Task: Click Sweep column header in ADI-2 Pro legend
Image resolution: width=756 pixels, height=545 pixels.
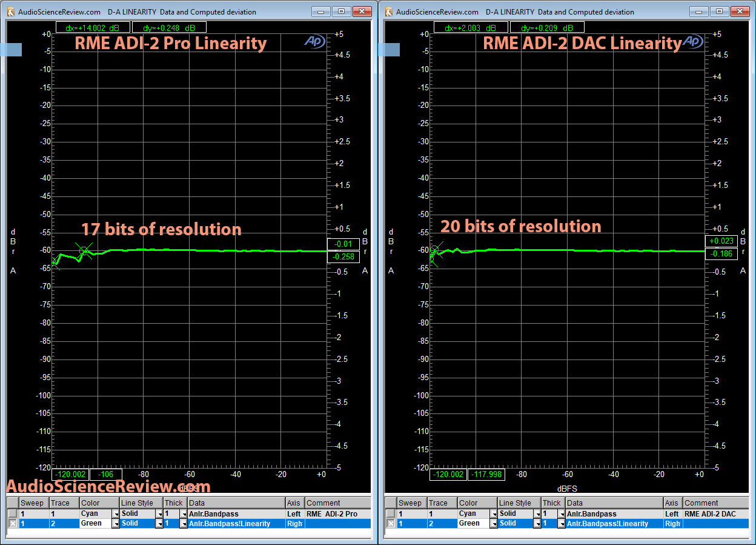Action: click(33, 503)
